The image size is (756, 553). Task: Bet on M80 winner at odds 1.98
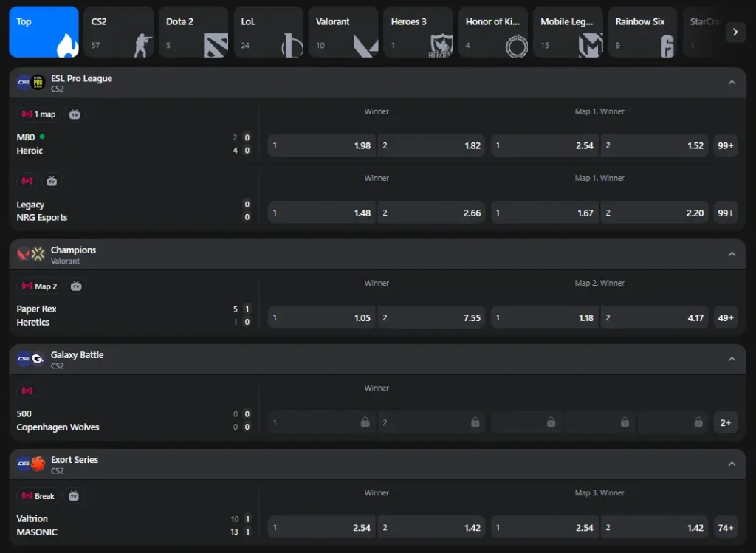[x=321, y=146]
